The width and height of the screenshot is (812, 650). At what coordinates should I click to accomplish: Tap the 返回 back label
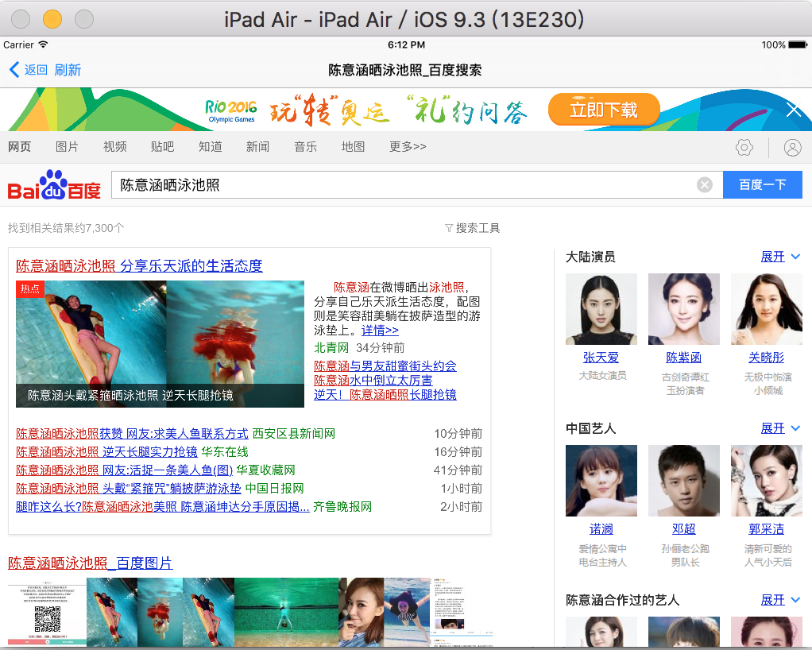(36, 70)
